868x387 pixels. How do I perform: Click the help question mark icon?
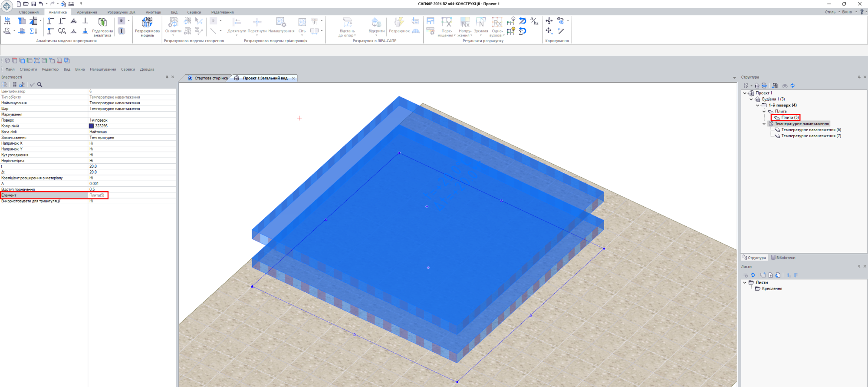(x=861, y=12)
